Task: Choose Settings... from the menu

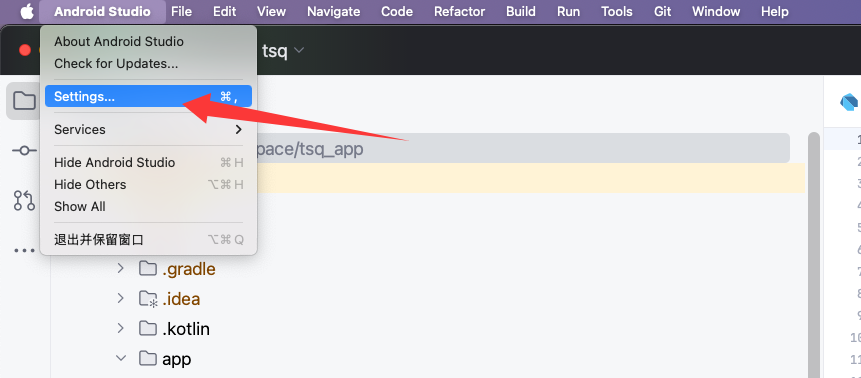Action: pos(148,96)
